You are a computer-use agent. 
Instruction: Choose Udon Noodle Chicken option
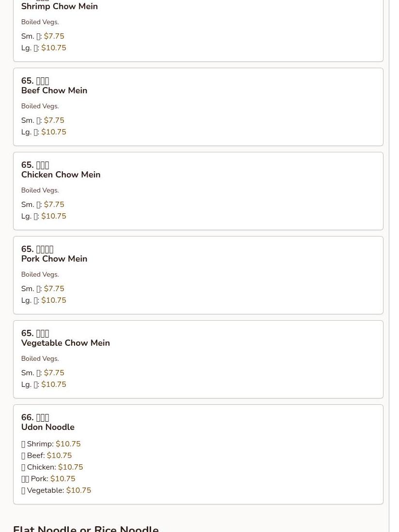click(x=52, y=467)
